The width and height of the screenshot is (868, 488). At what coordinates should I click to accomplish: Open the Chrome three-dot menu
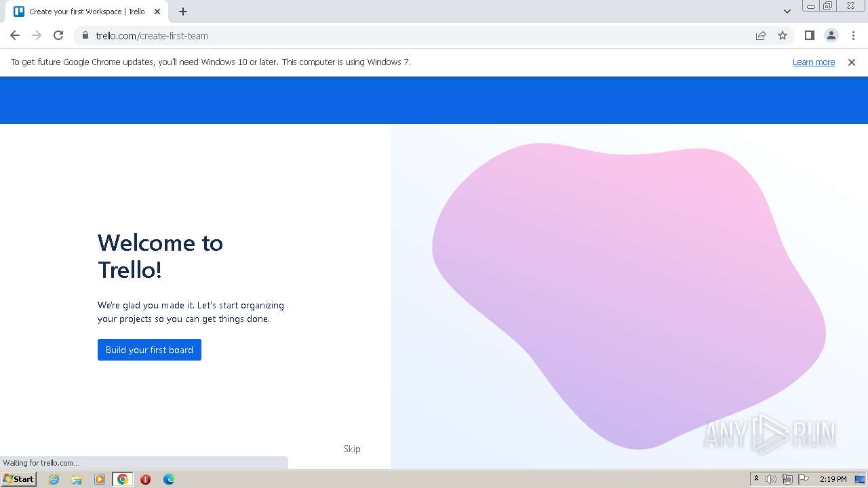click(853, 35)
